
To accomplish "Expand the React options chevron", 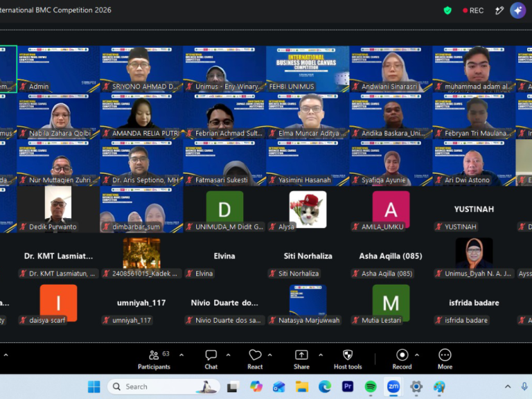I will point(270,355).
